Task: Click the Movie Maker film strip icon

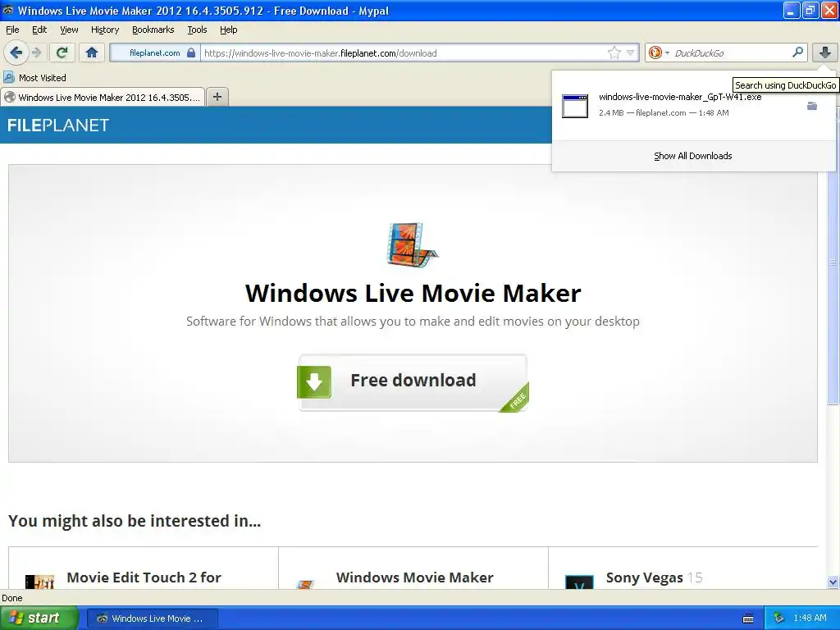Action: tap(412, 244)
